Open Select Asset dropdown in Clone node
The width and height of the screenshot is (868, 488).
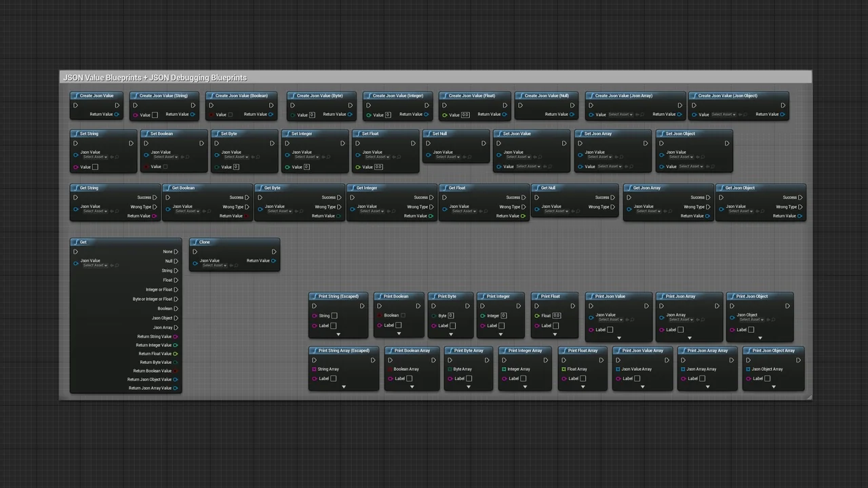tap(213, 266)
